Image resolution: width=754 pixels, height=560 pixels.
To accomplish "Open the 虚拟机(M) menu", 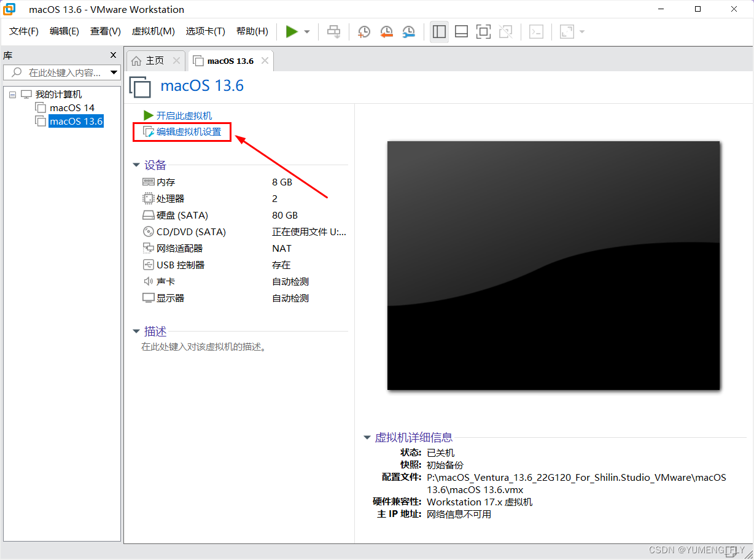I will coord(154,31).
